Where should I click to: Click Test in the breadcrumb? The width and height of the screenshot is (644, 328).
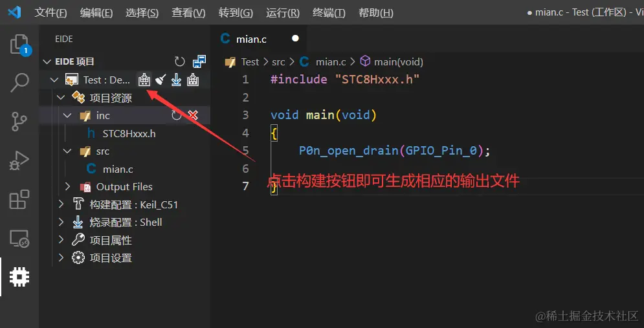coord(250,62)
